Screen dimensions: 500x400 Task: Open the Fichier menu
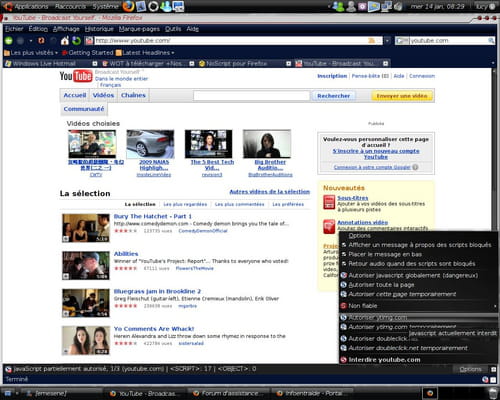14,29
